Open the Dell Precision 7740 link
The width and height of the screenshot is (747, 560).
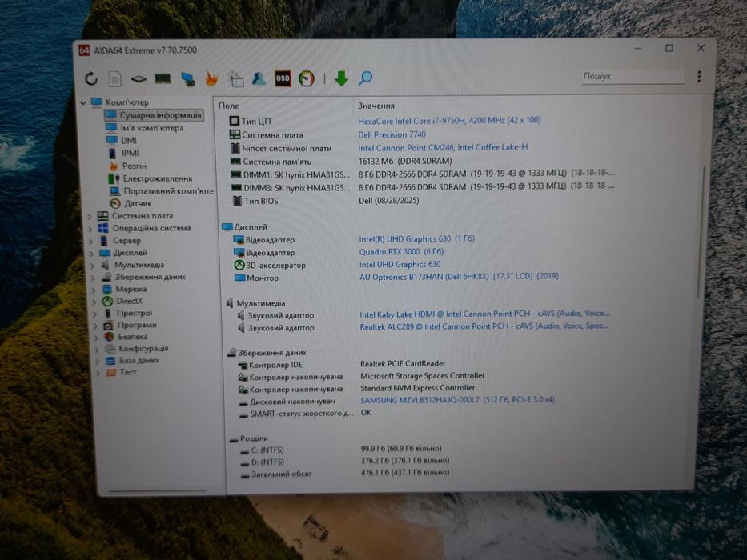click(392, 134)
